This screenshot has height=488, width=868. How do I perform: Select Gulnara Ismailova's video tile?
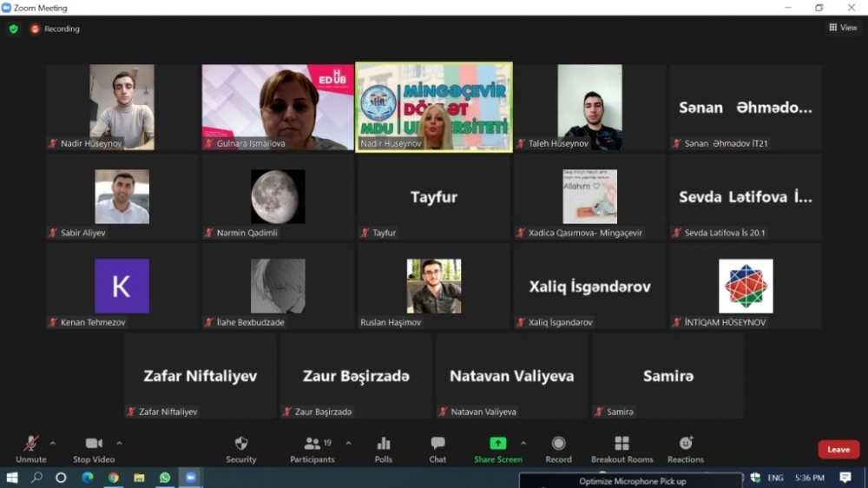[278, 107]
